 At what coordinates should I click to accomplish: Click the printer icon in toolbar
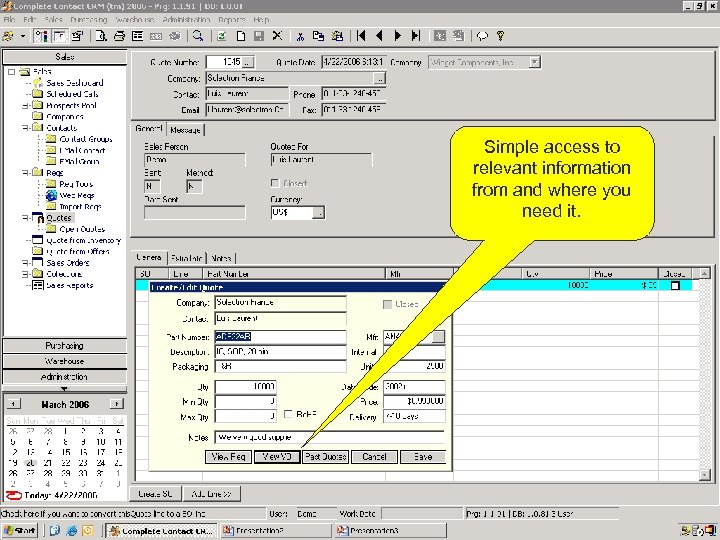pyautogui.click(x=119, y=36)
